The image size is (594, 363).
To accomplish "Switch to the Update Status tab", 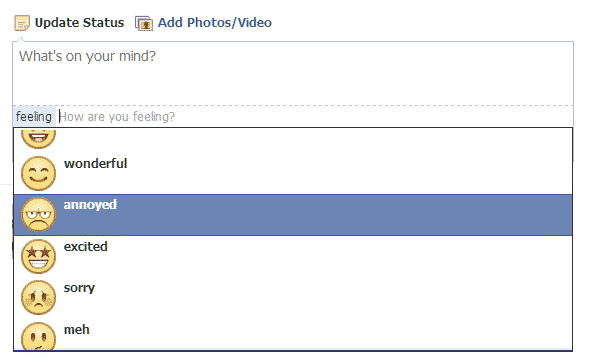I will (79, 23).
